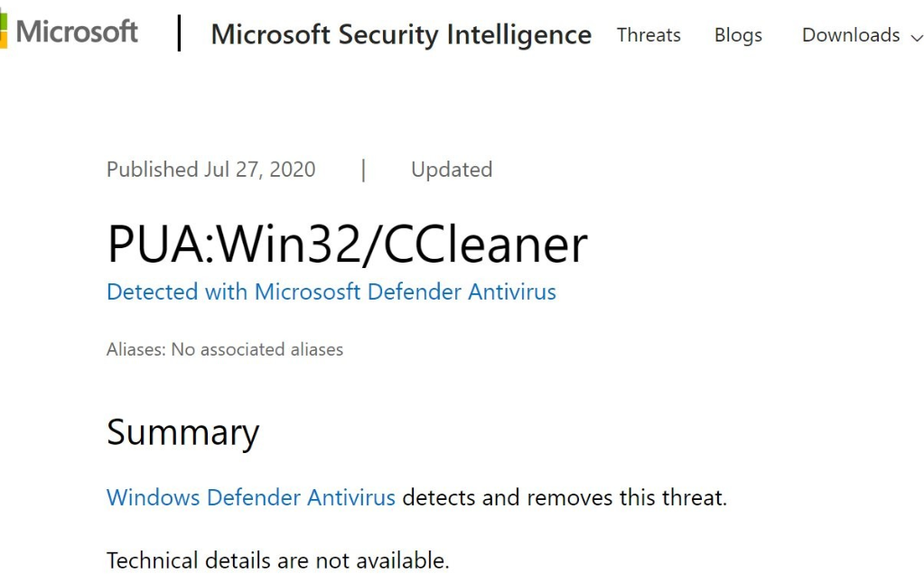Click the No associated aliases text
Image resolution: width=924 pixels, height=583 pixels.
coord(257,350)
